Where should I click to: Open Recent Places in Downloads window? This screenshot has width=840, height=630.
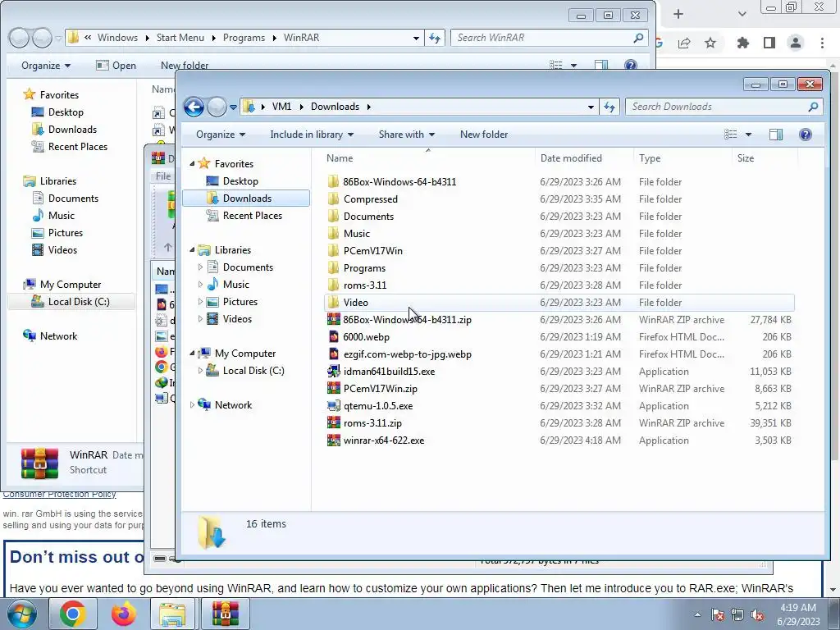coord(253,216)
